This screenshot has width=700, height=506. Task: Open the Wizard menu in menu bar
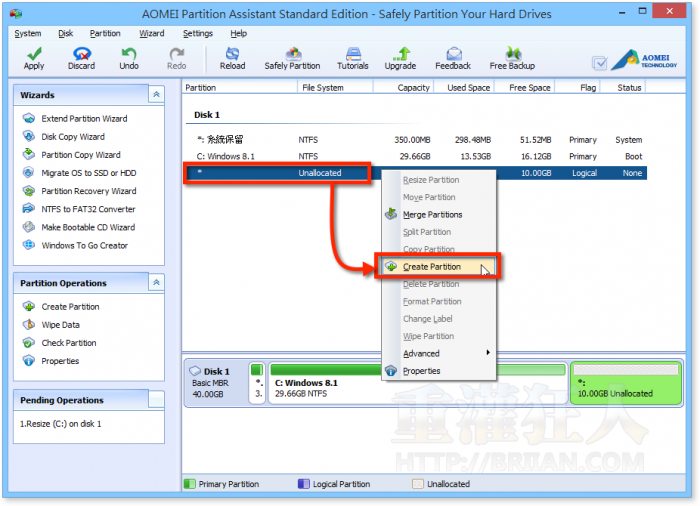[x=152, y=33]
